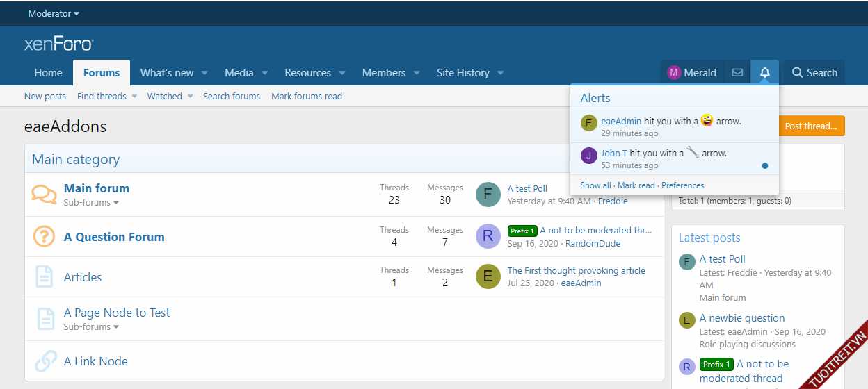
Task: Click John T avatar in alerts
Action: point(589,156)
